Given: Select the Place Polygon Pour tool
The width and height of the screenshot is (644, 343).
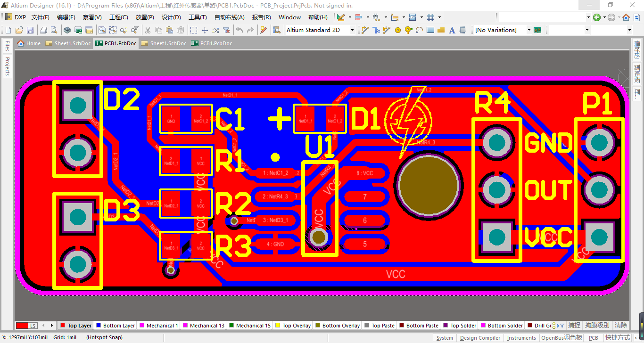Looking at the screenshot, I should tap(441, 30).
